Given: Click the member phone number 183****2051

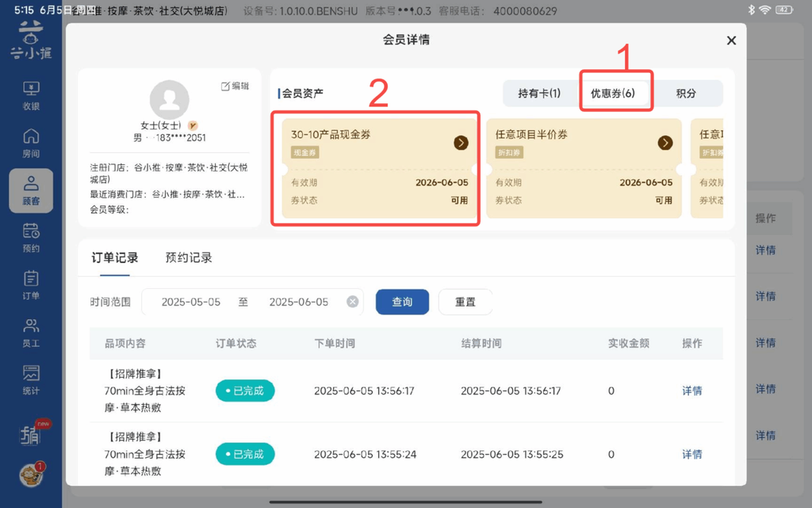Looking at the screenshot, I should tap(181, 138).
